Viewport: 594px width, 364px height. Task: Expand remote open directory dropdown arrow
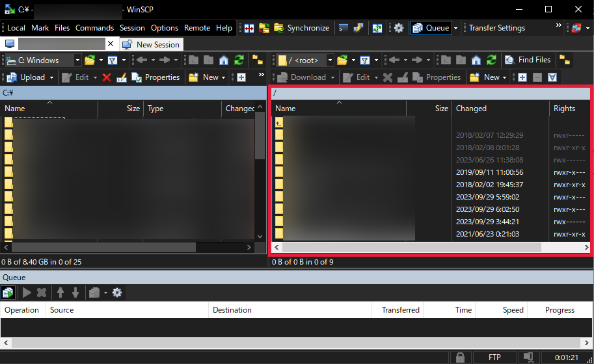(x=353, y=60)
